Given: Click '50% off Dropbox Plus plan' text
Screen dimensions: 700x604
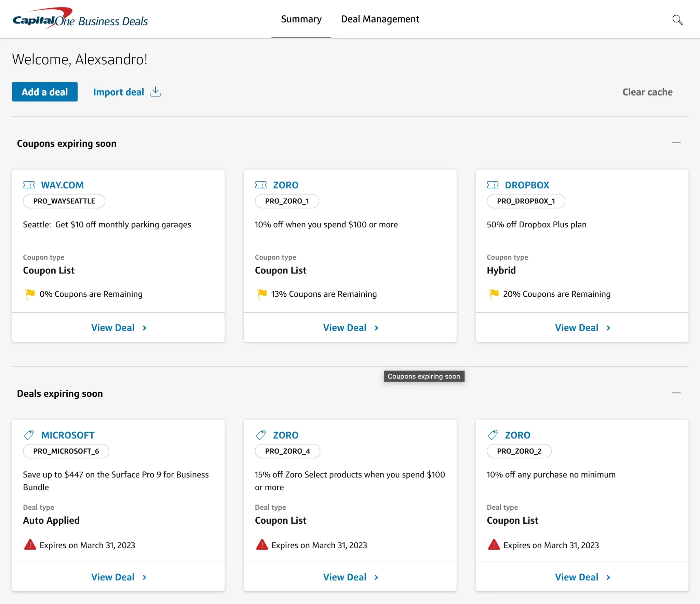Looking at the screenshot, I should pos(536,224).
